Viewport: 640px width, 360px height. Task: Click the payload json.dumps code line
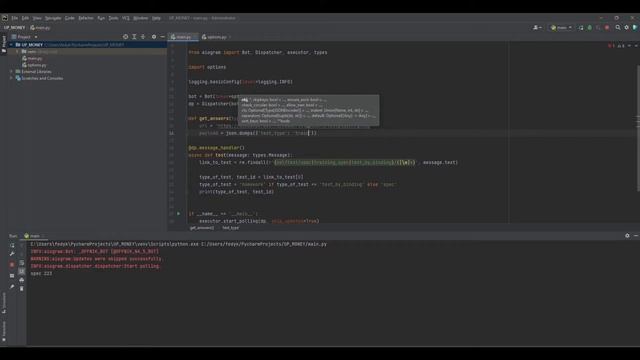258,133
